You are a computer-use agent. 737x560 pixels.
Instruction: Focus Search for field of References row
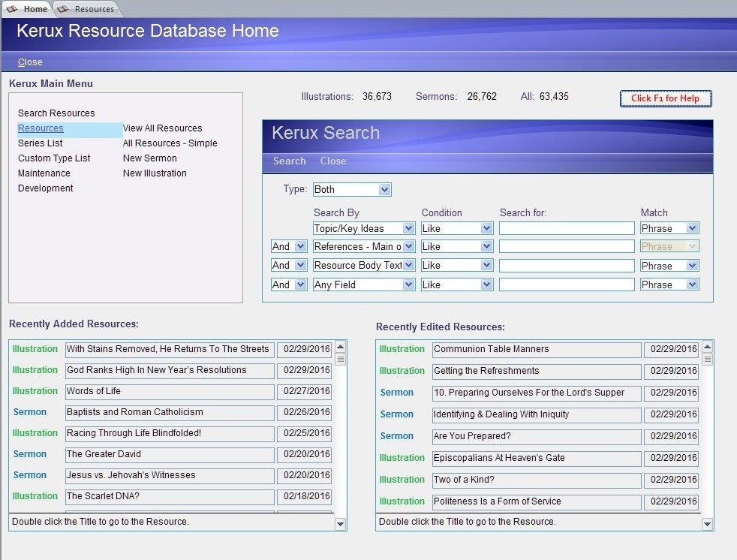pos(567,246)
